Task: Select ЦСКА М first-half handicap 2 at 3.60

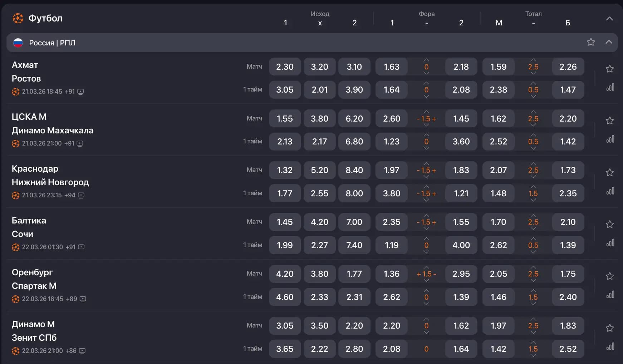Action: tap(461, 142)
